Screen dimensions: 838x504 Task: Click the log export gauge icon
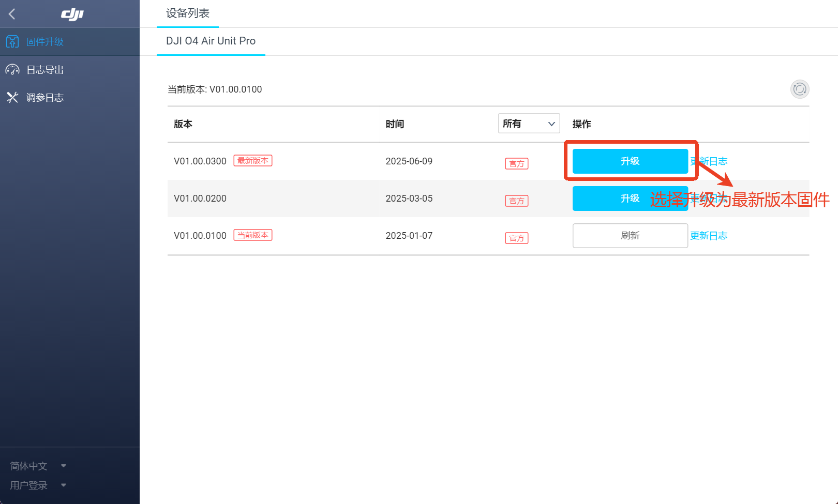[12, 69]
